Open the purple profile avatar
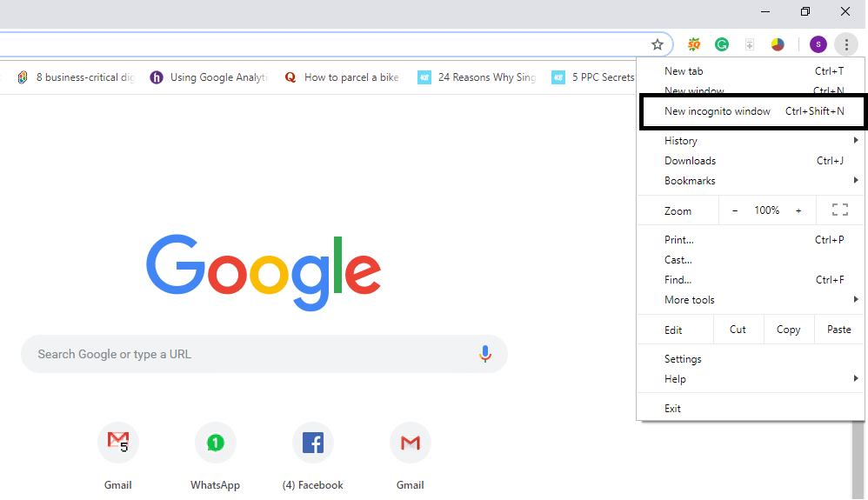Screen dimensions: 868x500 [x=818, y=44]
